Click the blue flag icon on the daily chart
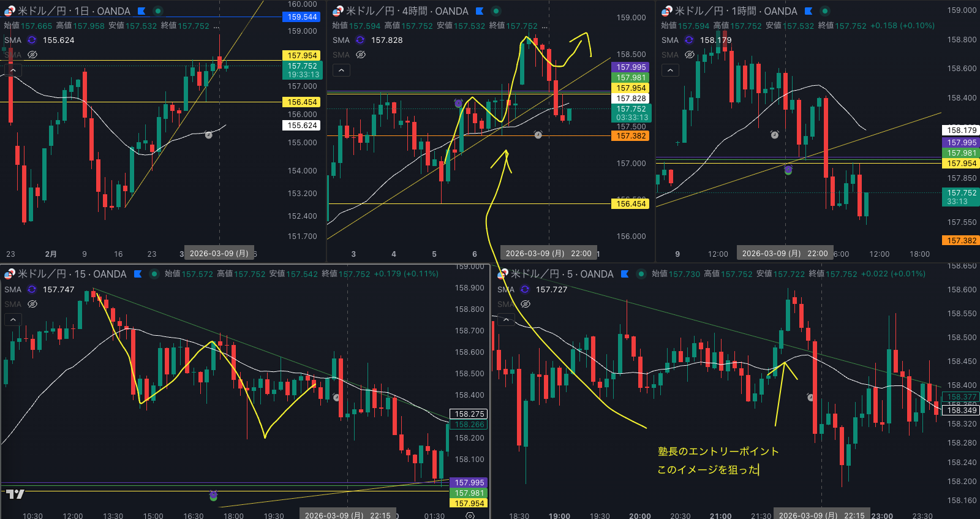The image size is (980, 519). pos(141,11)
